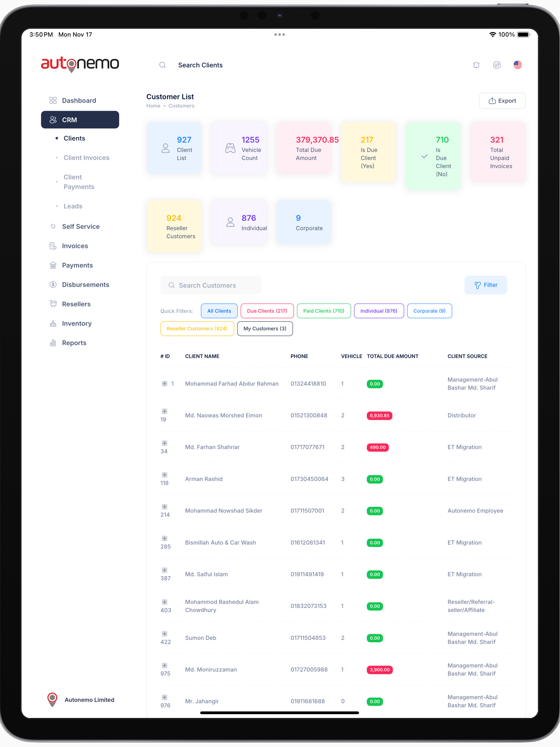
Task: Select the Due Clients (217) quick filter
Action: (x=267, y=311)
